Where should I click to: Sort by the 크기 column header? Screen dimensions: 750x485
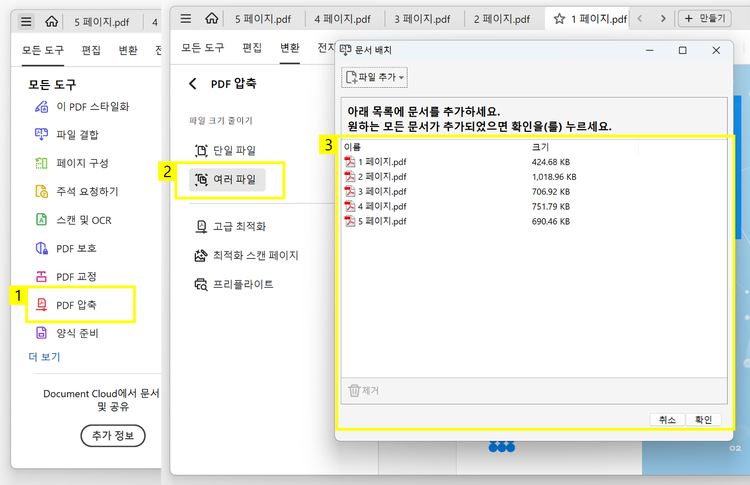[540, 147]
